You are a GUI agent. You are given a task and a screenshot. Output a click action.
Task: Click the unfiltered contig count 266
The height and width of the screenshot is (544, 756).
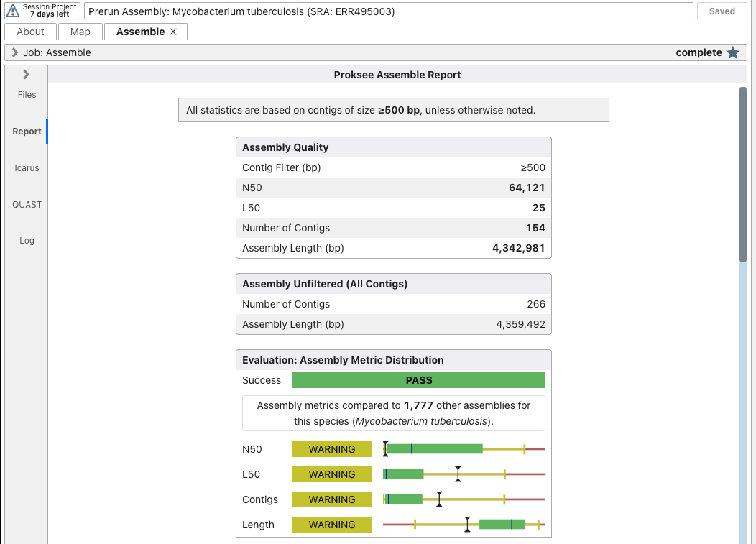coord(536,304)
